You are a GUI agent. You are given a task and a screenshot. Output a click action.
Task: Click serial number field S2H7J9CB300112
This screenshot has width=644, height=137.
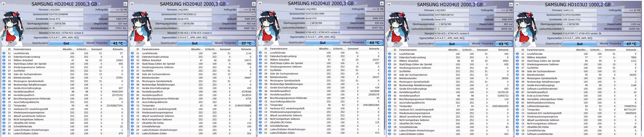(x=195, y=14)
